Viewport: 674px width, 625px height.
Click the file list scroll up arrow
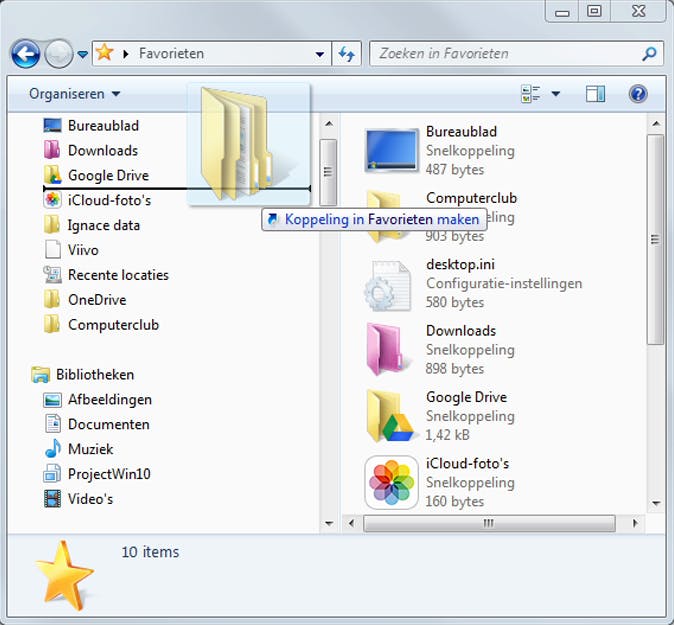pos(656,124)
